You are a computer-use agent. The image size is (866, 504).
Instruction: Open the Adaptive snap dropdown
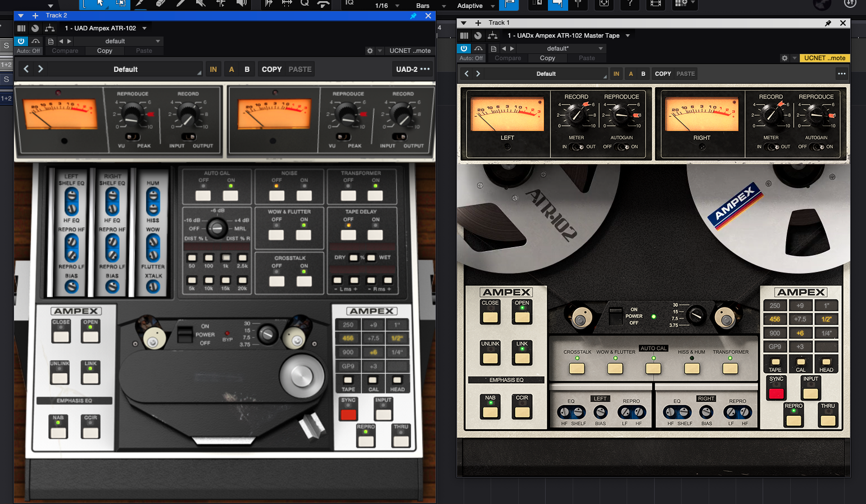[476, 6]
